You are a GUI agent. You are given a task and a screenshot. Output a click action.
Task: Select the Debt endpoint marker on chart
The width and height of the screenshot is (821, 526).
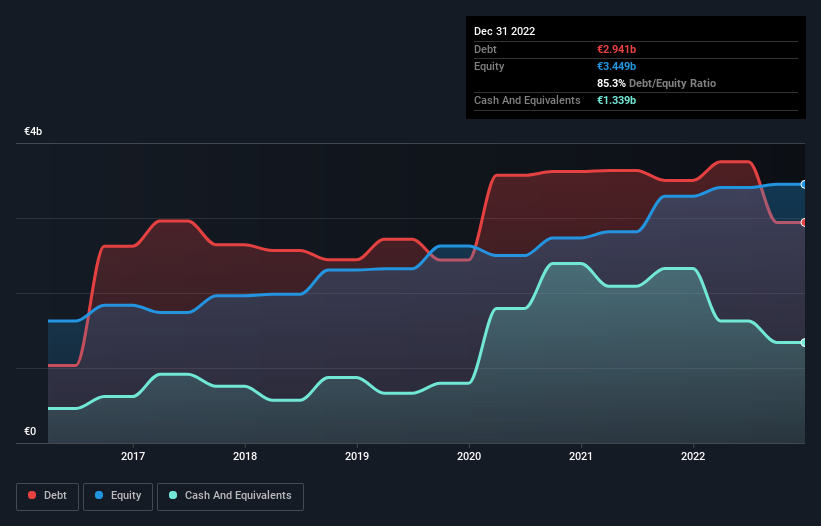(x=804, y=222)
